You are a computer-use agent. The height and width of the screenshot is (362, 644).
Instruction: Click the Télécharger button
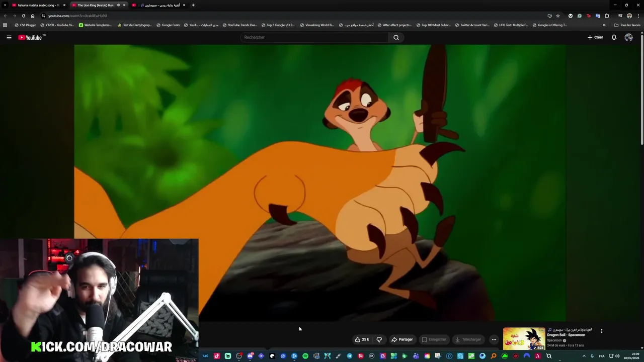[x=468, y=339]
